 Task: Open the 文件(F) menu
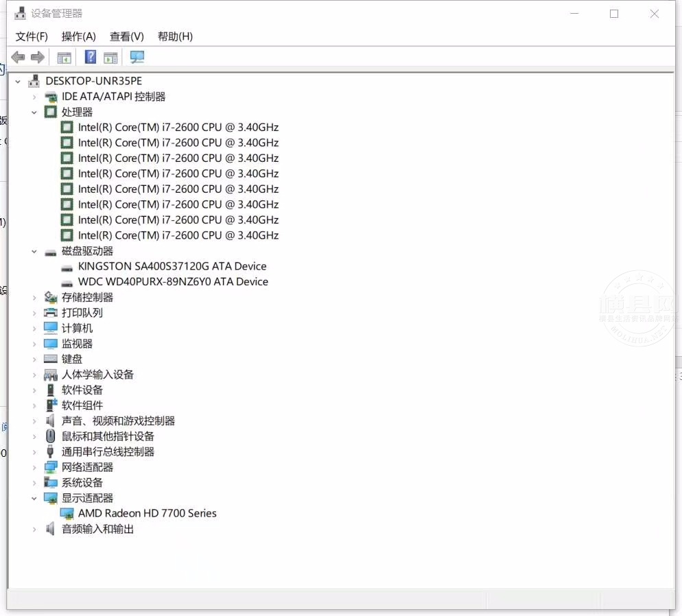[x=32, y=36]
